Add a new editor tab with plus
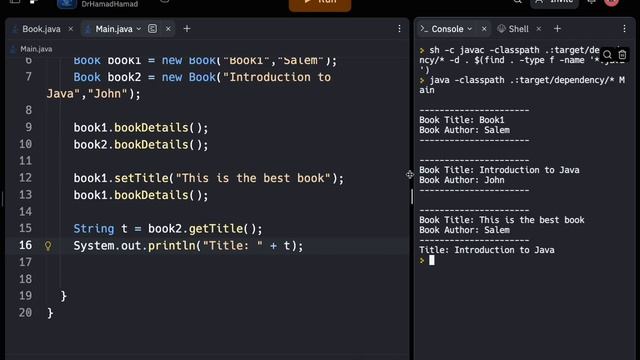 click(187, 29)
